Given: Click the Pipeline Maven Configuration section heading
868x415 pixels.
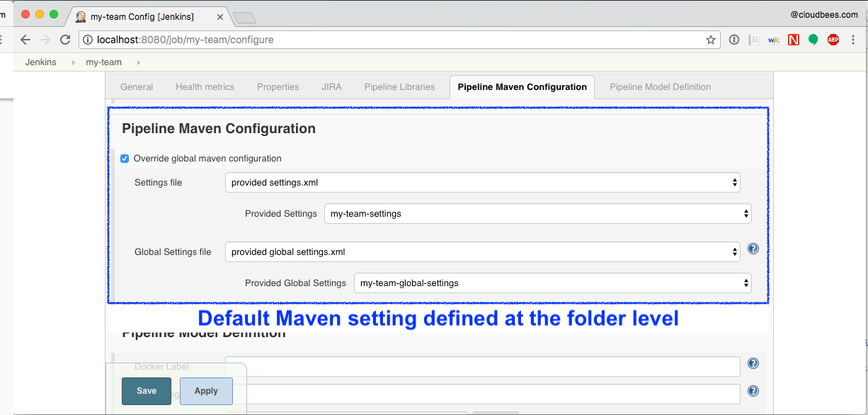Looking at the screenshot, I should pyautogui.click(x=219, y=129).
